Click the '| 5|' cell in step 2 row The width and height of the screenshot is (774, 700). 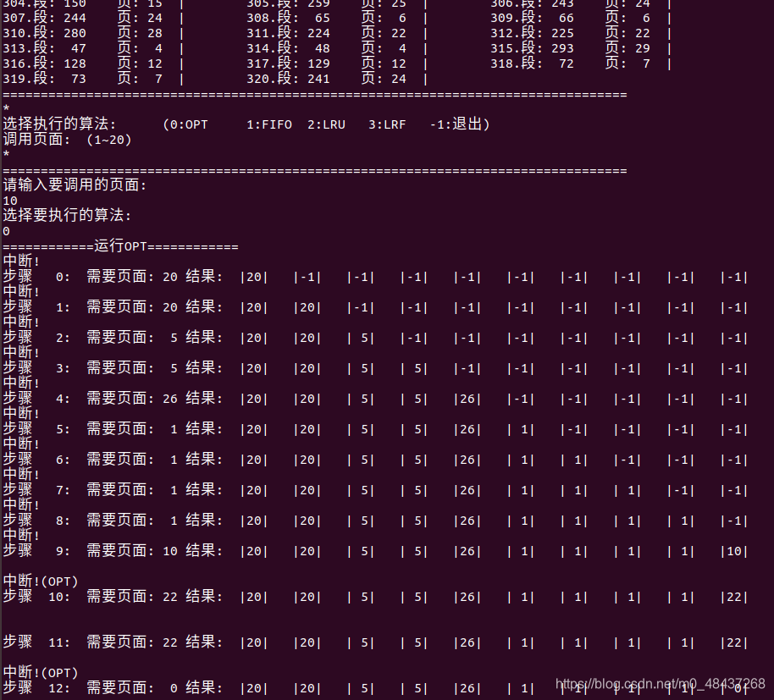point(361,339)
